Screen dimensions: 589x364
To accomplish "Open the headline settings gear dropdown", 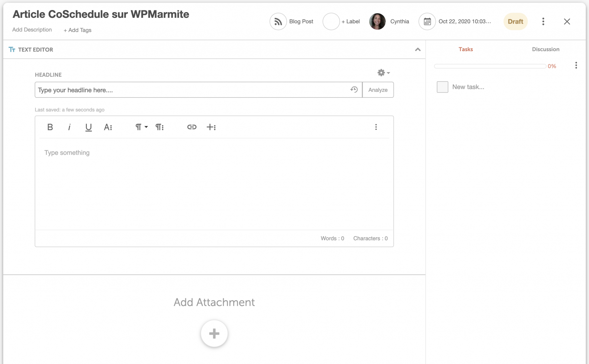I will tap(384, 73).
